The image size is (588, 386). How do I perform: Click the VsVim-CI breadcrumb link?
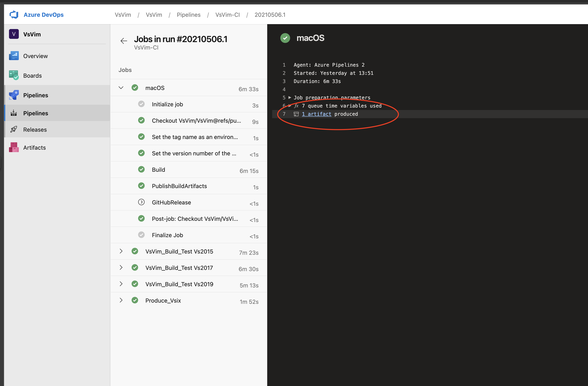coord(227,15)
